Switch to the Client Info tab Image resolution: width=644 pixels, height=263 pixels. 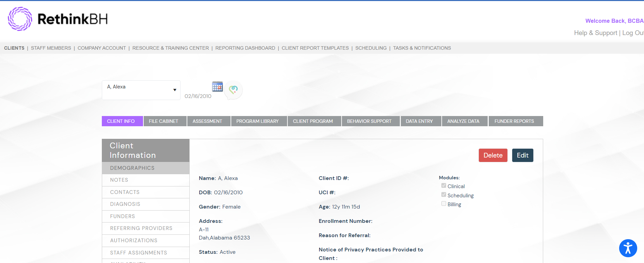pyautogui.click(x=122, y=121)
